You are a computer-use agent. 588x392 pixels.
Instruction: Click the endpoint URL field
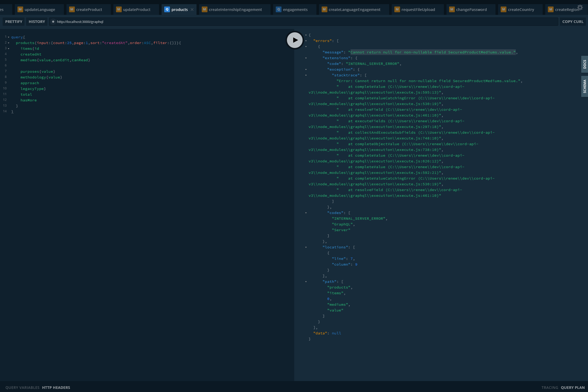click(x=304, y=22)
